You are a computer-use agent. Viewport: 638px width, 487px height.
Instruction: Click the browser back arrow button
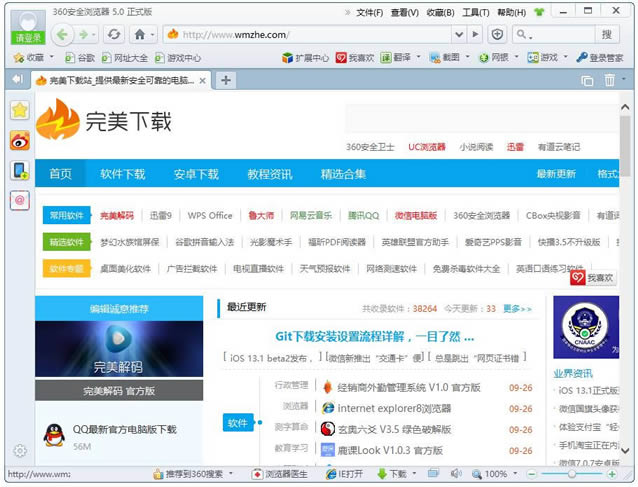click(63, 35)
